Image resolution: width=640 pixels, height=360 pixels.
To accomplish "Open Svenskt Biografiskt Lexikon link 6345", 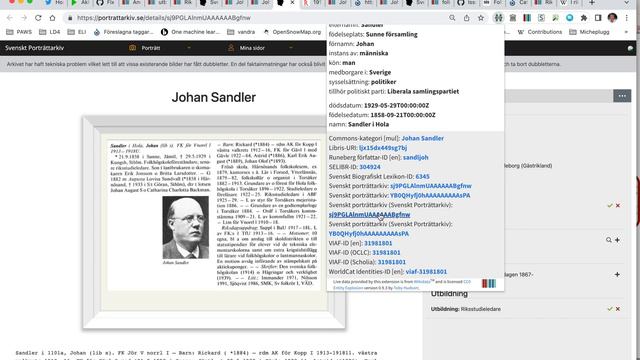I will tap(422, 176).
